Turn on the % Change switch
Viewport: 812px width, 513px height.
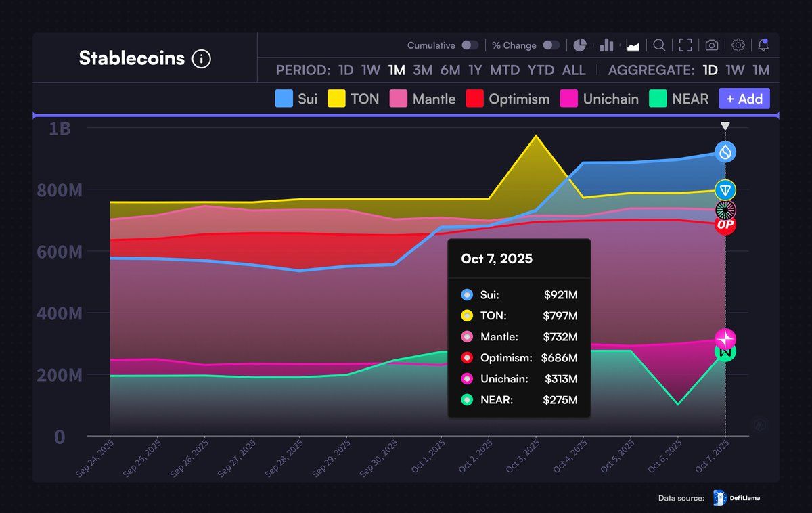click(551, 45)
